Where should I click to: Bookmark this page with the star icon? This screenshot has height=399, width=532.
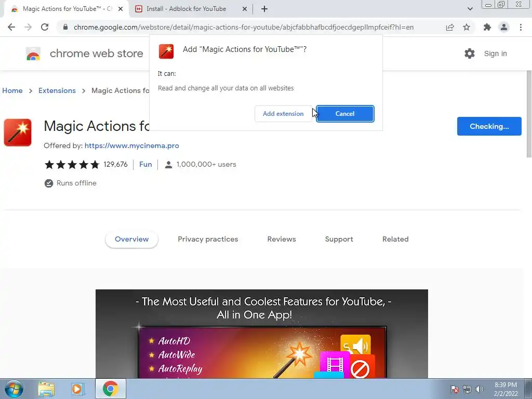coord(467,27)
